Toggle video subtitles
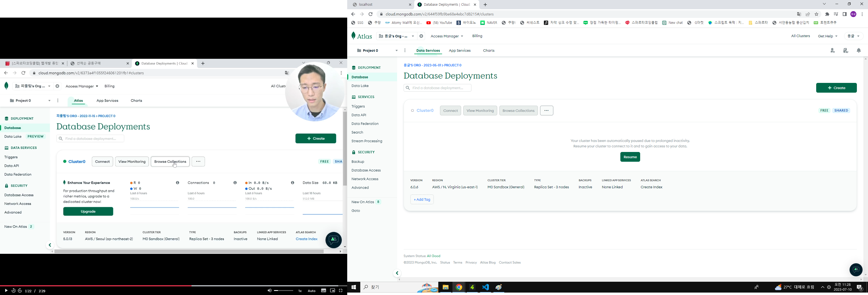This screenshot has width=868, height=295. click(324, 291)
